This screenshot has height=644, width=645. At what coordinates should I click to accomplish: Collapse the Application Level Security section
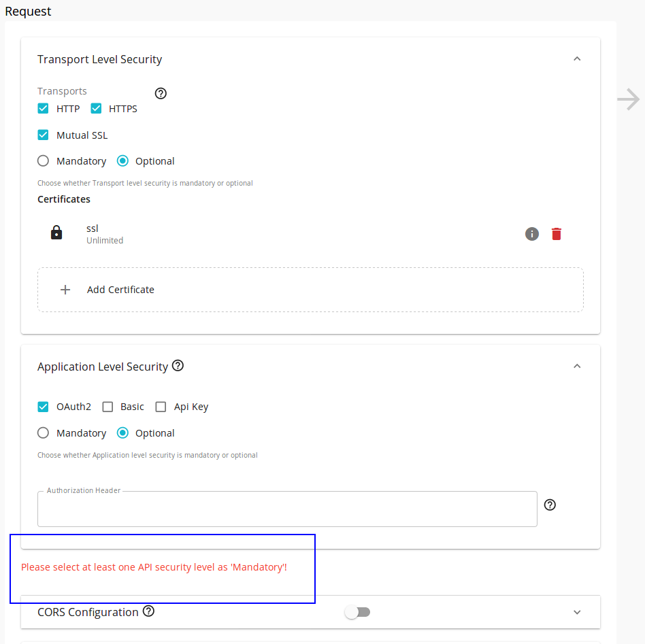(577, 365)
